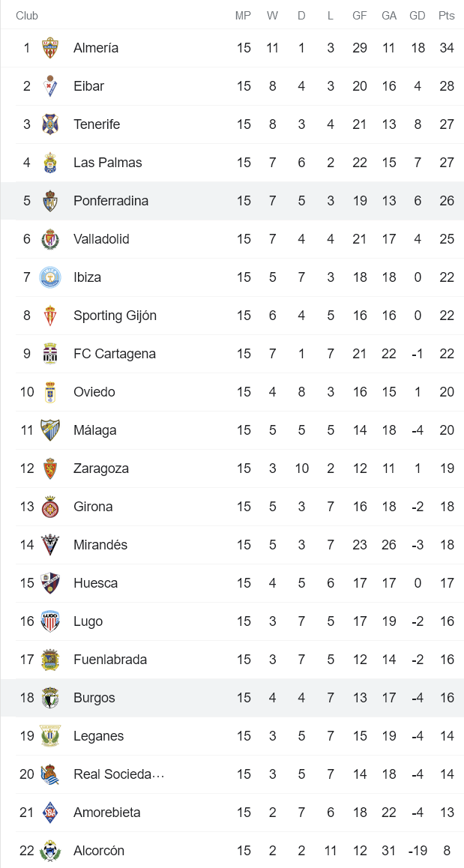Click the GD column header
This screenshot has width=464, height=868.
point(417,15)
